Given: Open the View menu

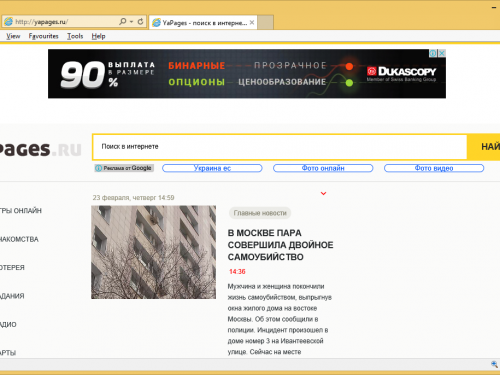Looking at the screenshot, I should (13, 36).
